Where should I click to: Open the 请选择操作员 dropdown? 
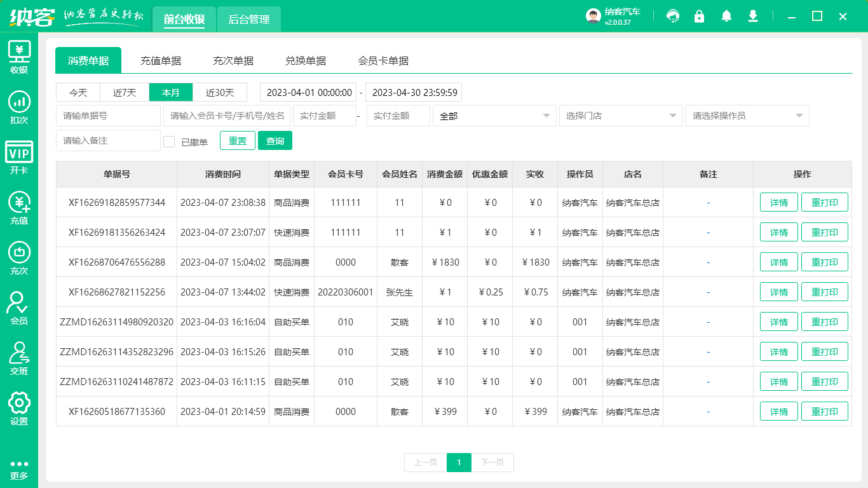click(x=747, y=116)
